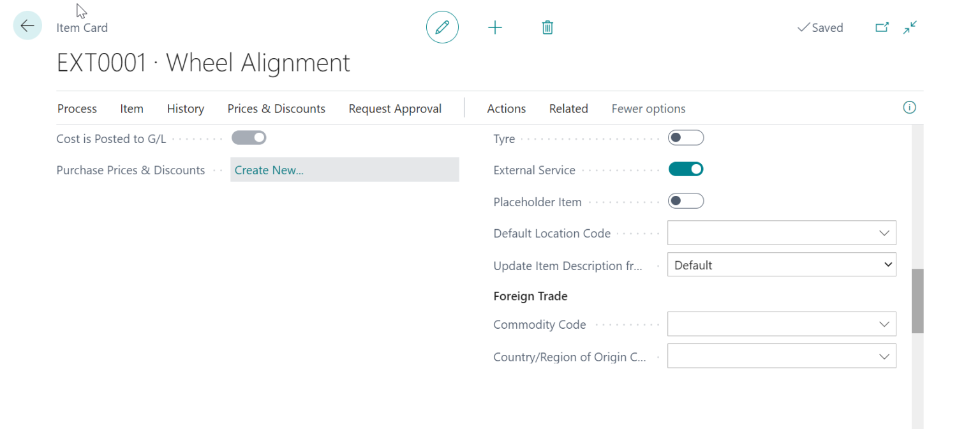Viewport: 980px width, 429px height.
Task: Disable the External Service toggle
Action: click(x=685, y=169)
